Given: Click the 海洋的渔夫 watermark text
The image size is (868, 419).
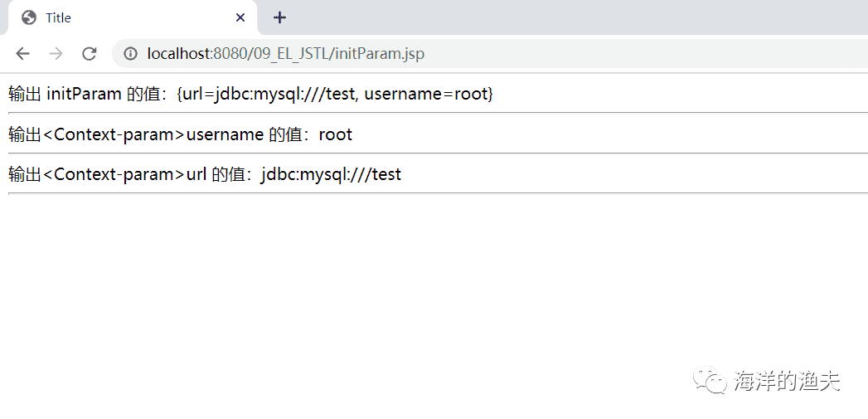Looking at the screenshot, I should tap(787, 382).
